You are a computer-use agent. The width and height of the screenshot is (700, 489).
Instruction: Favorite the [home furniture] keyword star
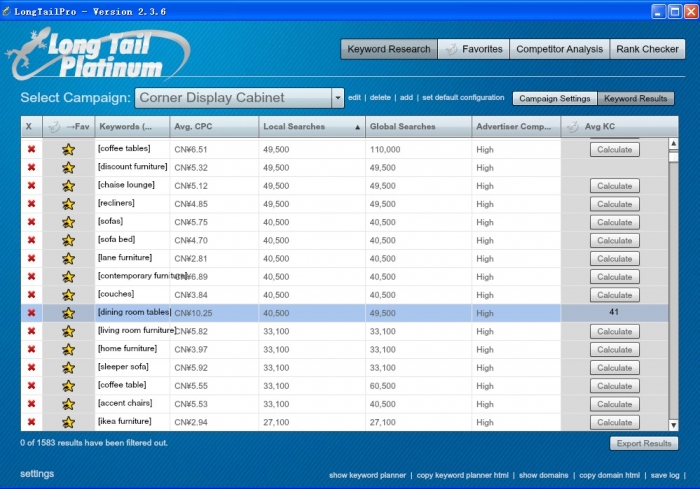tap(68, 349)
